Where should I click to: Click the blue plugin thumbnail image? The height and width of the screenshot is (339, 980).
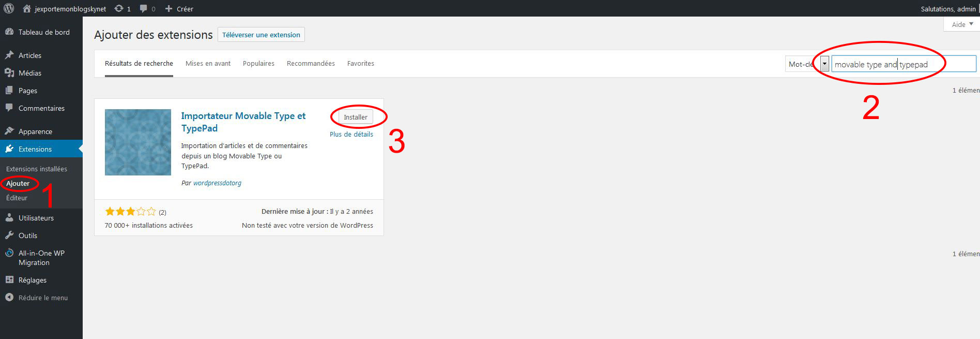(x=138, y=142)
